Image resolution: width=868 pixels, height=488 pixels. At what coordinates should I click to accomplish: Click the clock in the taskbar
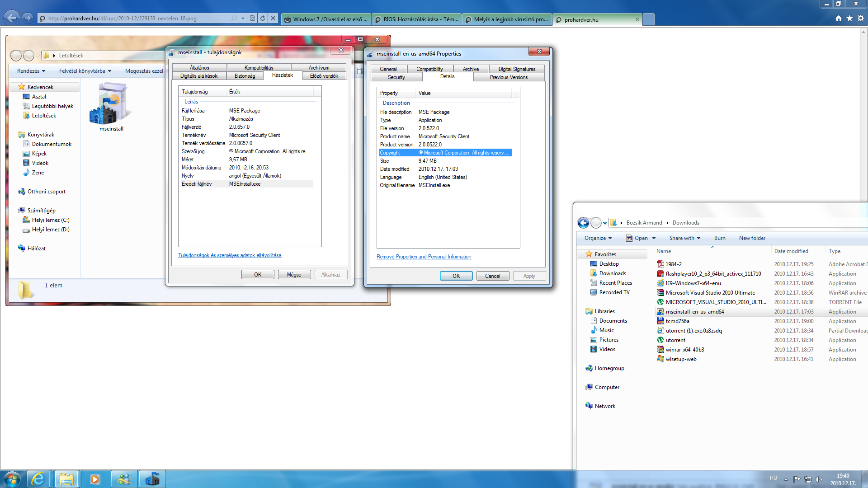843,479
